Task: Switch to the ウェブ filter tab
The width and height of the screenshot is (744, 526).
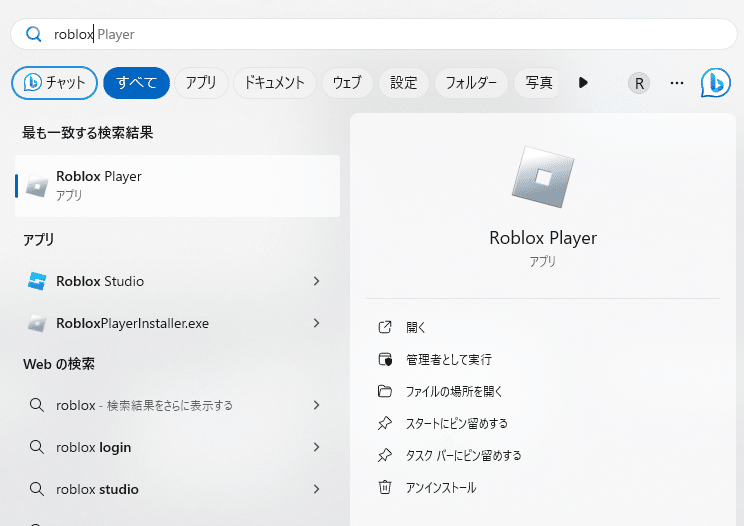Action: coord(347,83)
